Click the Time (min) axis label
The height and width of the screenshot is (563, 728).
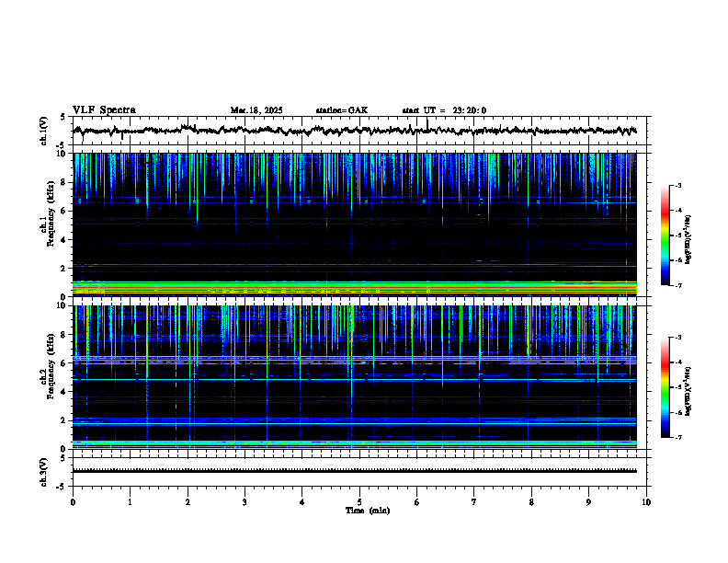[368, 511]
